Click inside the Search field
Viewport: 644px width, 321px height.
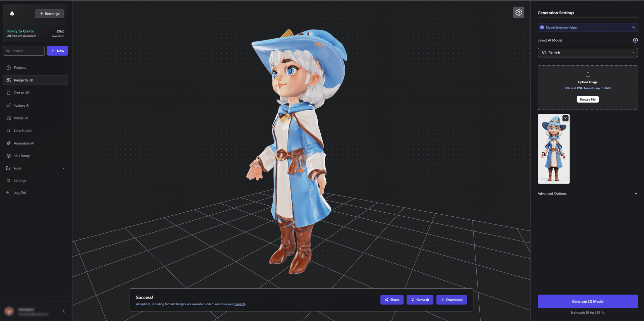click(x=23, y=51)
